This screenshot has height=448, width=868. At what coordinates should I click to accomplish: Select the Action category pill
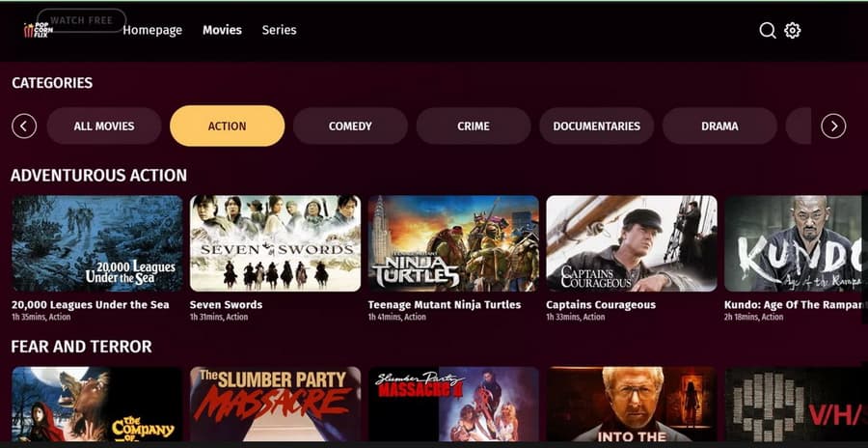click(x=227, y=126)
